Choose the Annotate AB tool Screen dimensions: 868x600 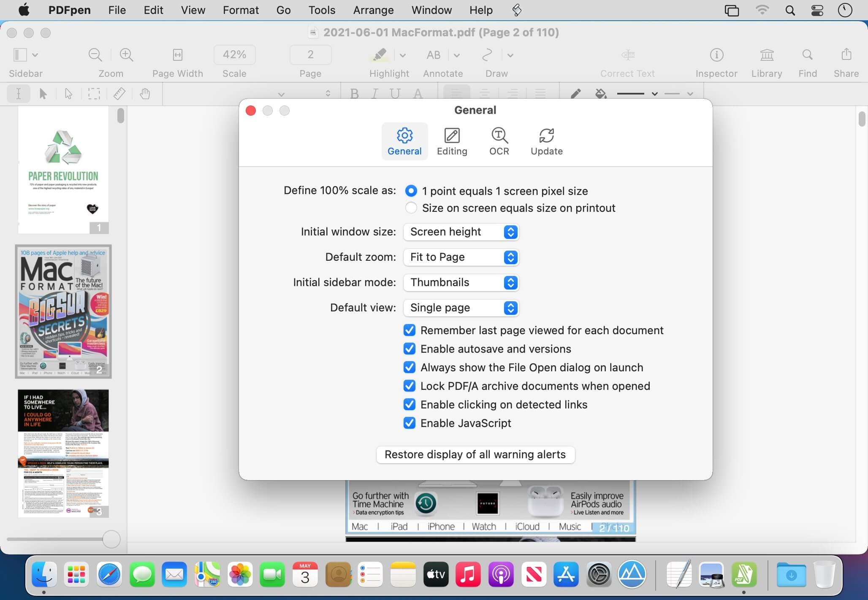click(x=434, y=55)
